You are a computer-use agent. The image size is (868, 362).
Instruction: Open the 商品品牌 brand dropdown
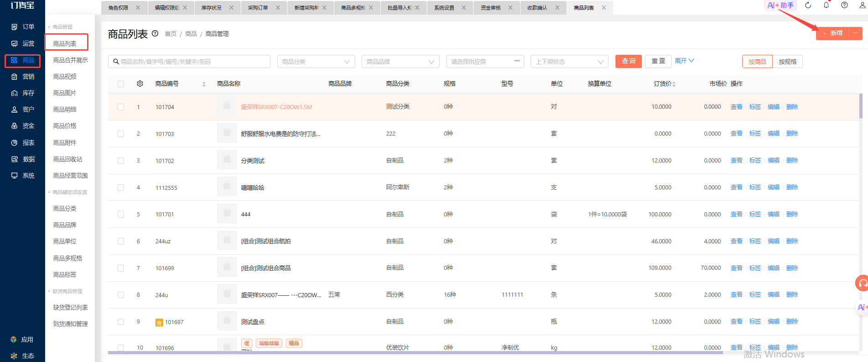[400, 62]
